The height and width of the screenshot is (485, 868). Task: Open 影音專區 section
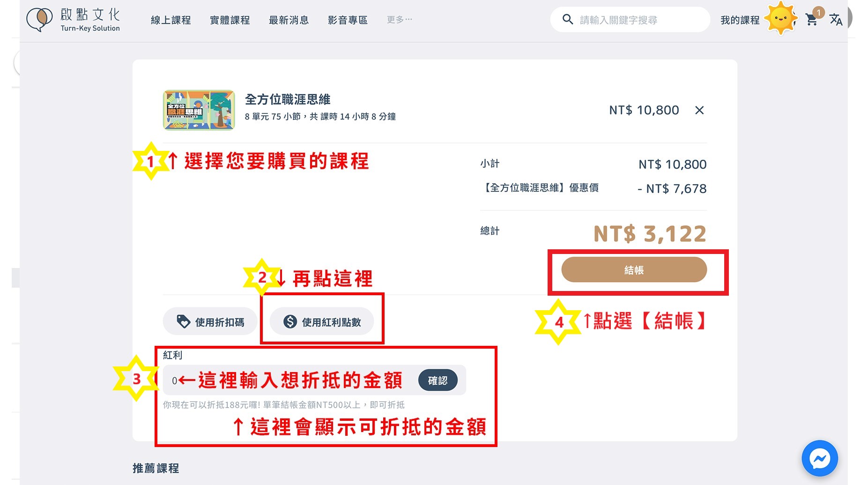348,20
